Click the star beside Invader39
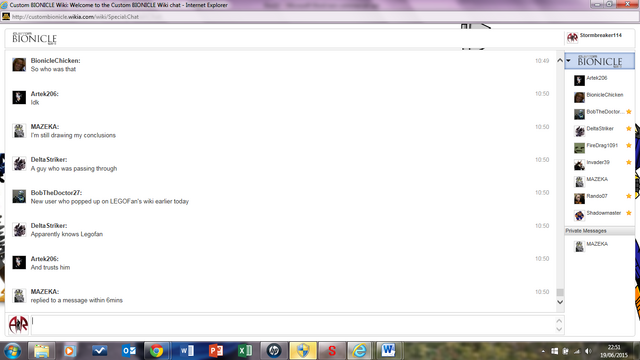 (629, 162)
